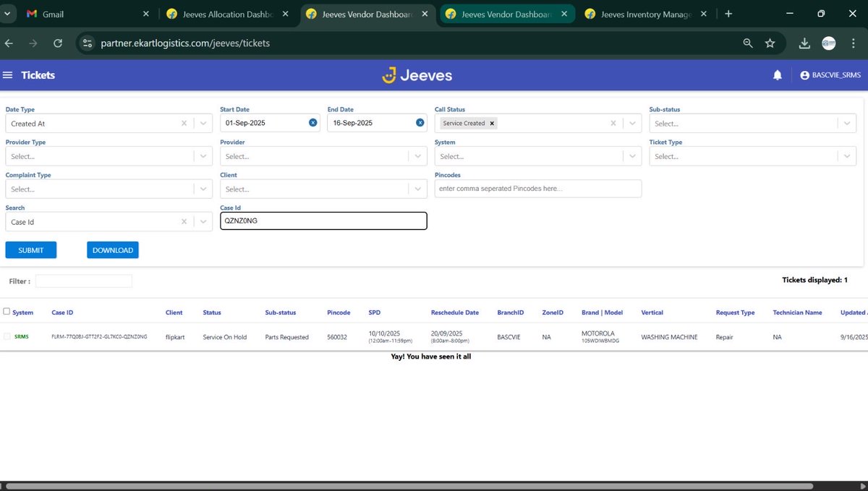Open the hamburger menu beside Tickets
This screenshot has height=491, width=868.
point(8,75)
